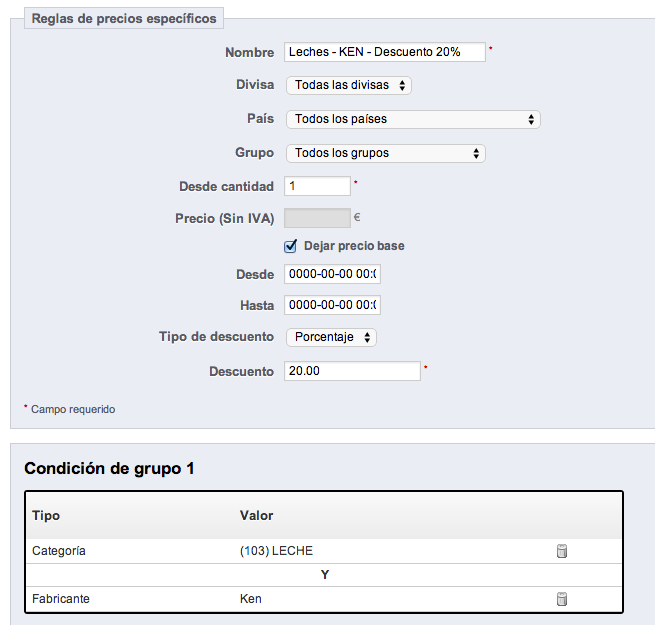Open the Grupo selection dropdown
The image size is (655, 625).
click(x=386, y=154)
